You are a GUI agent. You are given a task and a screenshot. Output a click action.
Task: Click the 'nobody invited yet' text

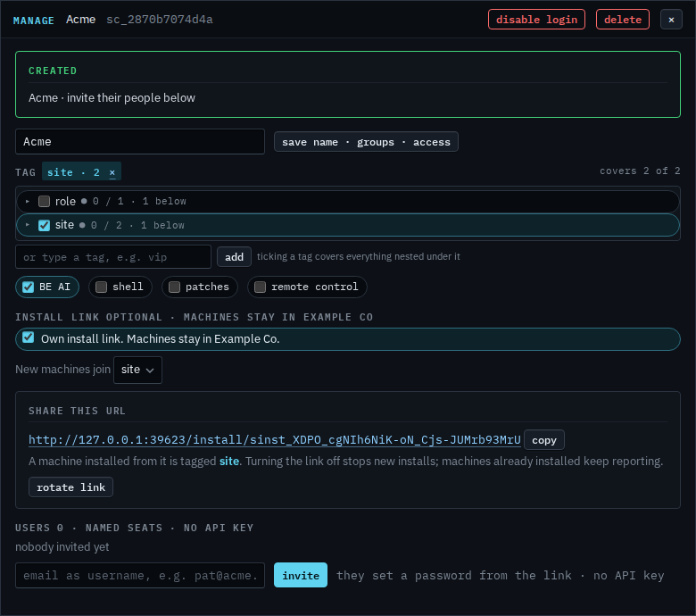coord(62,546)
